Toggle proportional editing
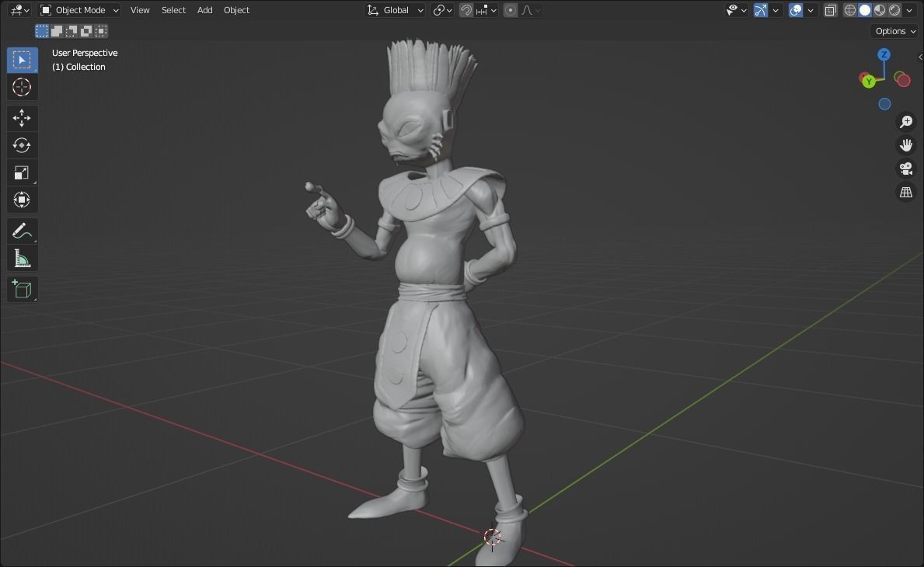The image size is (924, 567). point(511,10)
